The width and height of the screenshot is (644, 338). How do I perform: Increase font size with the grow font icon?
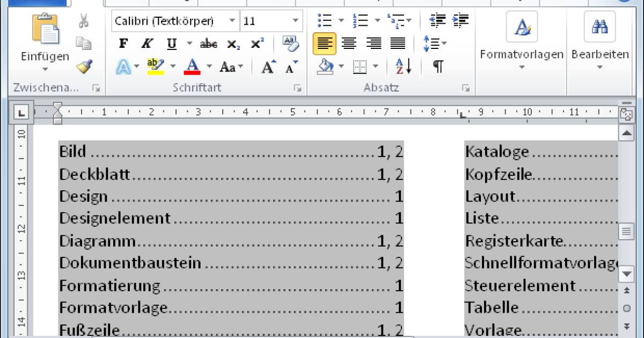pos(268,67)
